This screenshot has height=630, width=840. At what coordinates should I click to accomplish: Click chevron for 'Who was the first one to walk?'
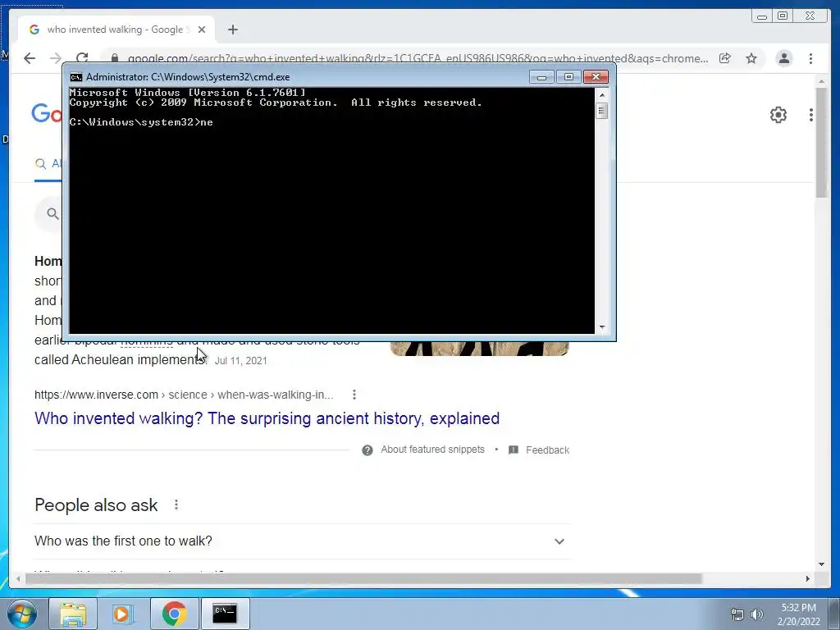click(x=559, y=541)
